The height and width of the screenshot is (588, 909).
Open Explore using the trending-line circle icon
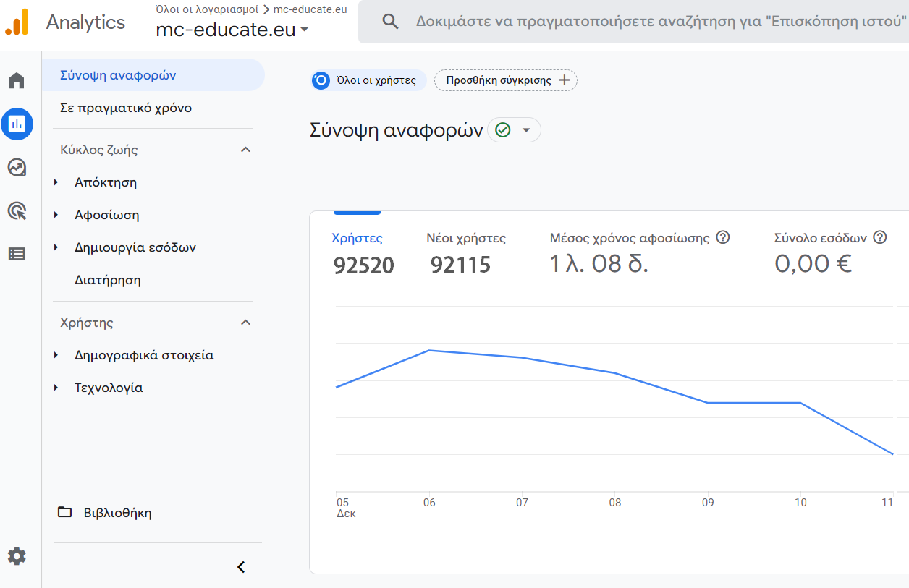tap(17, 167)
